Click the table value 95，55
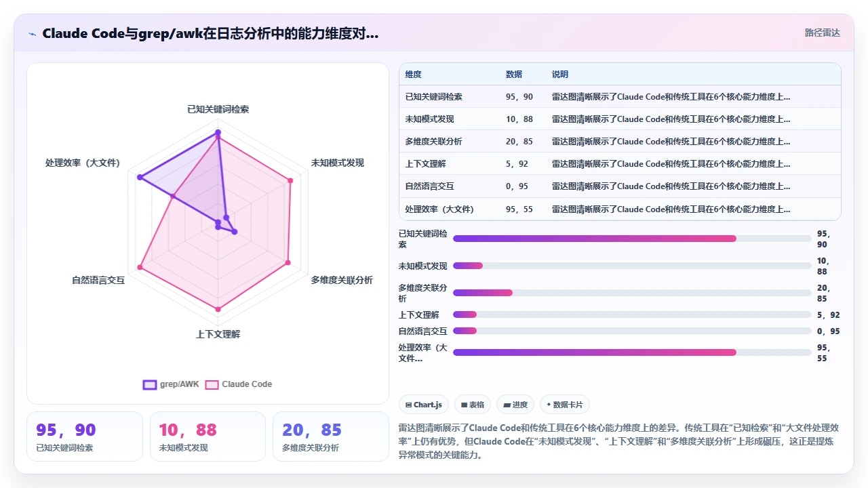 519,209
